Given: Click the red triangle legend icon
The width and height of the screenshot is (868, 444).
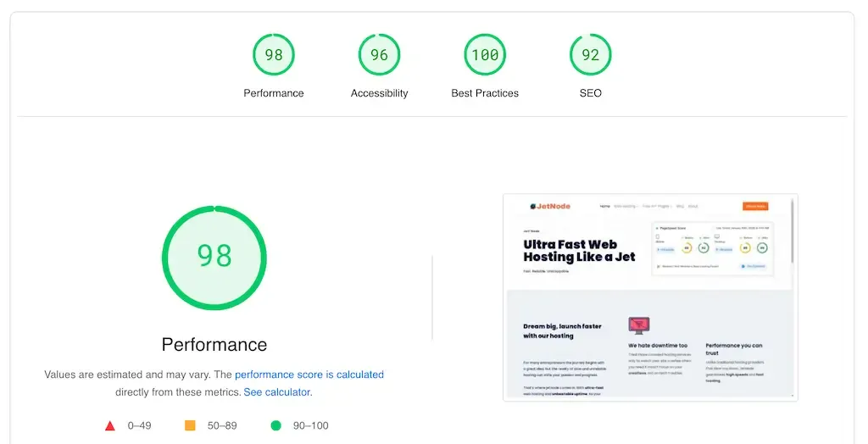Looking at the screenshot, I should click(110, 425).
